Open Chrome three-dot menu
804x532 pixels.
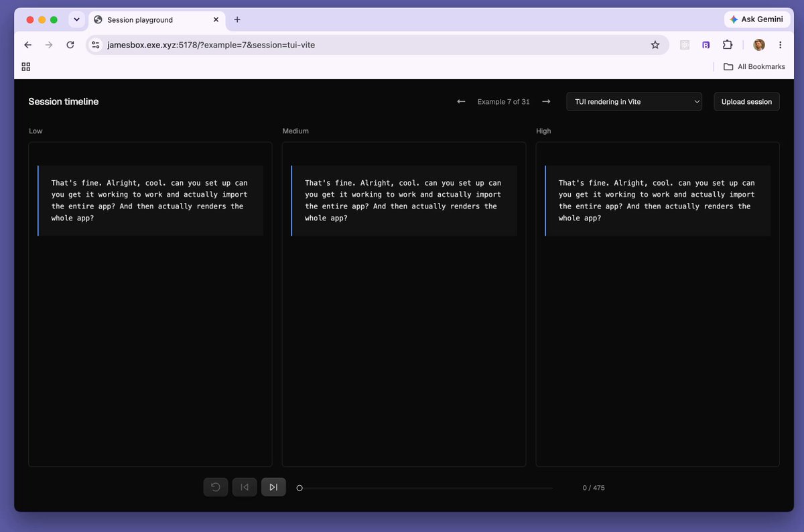[x=781, y=45]
